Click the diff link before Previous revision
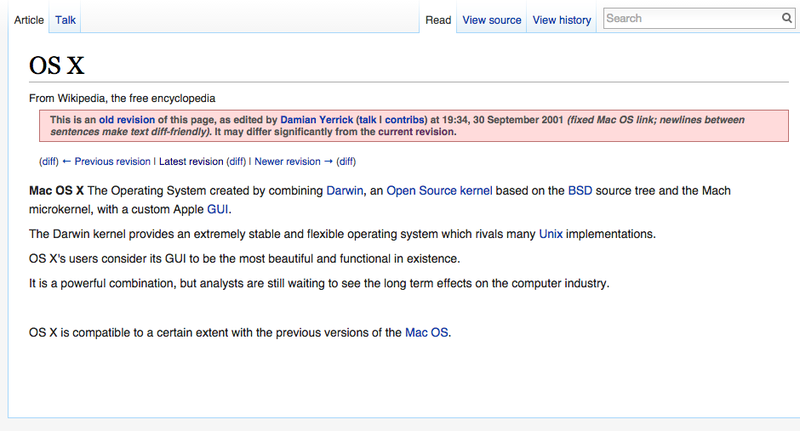 coord(49,162)
